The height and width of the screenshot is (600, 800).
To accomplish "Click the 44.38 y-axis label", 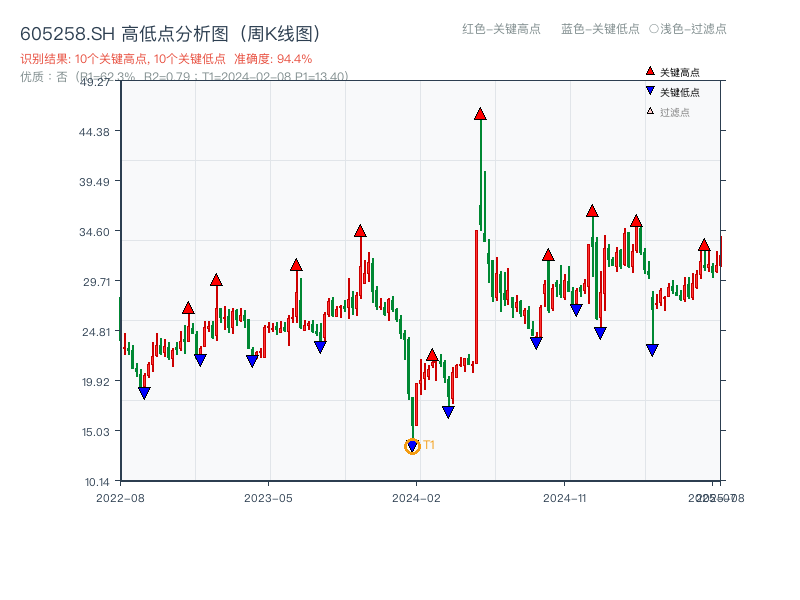I will coord(94,132).
